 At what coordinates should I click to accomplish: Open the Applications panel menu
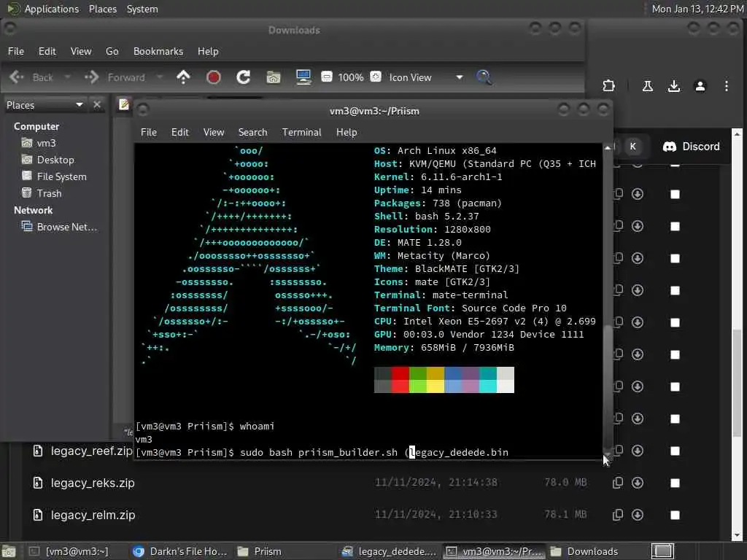click(52, 9)
